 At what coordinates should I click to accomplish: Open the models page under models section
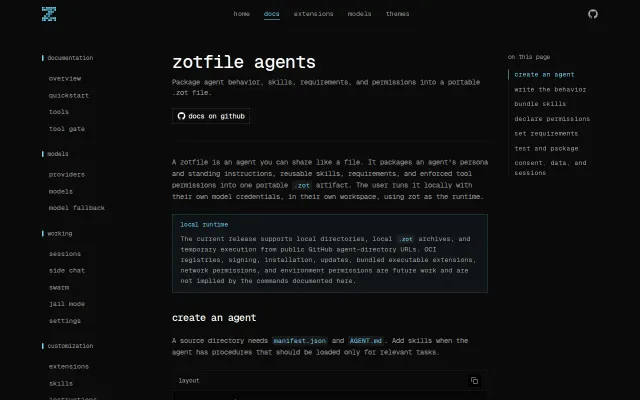pos(60,191)
